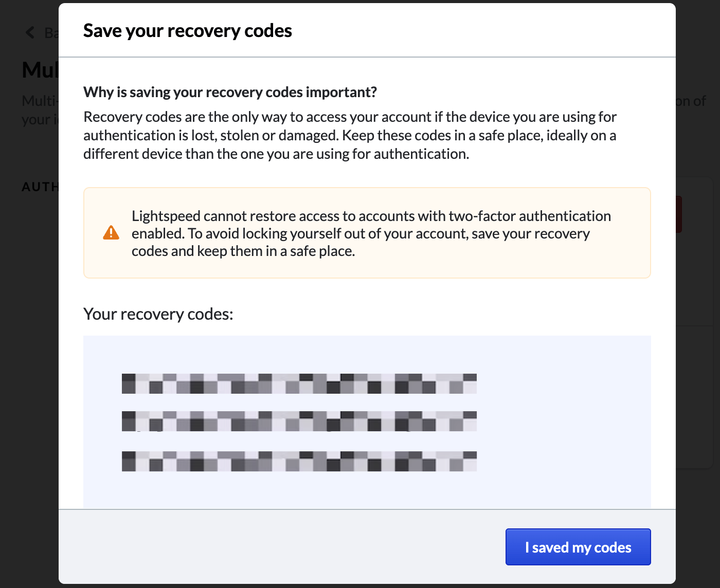720x588 pixels.
Task: Click the 'Save your recovery codes' dialog title
Action: (187, 30)
